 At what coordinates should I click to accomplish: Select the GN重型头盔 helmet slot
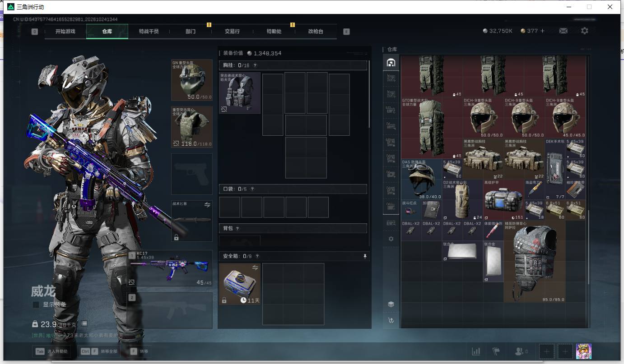[x=192, y=80]
